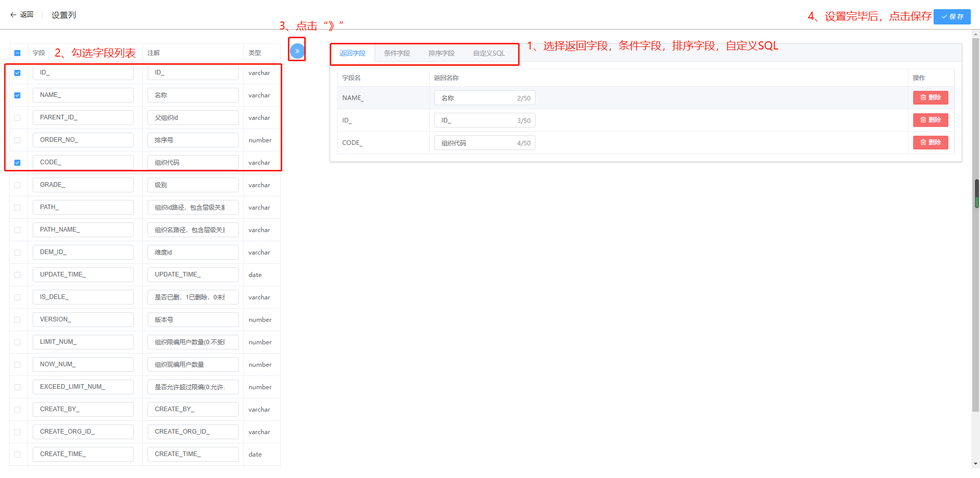Switch to the 条件字段 tab
Screen dimensions: 980x478
point(397,53)
